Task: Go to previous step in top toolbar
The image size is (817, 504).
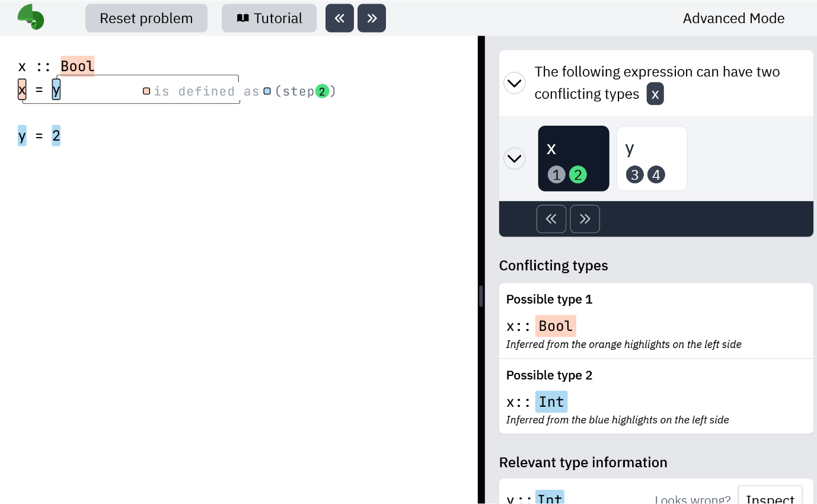Action: pos(340,18)
